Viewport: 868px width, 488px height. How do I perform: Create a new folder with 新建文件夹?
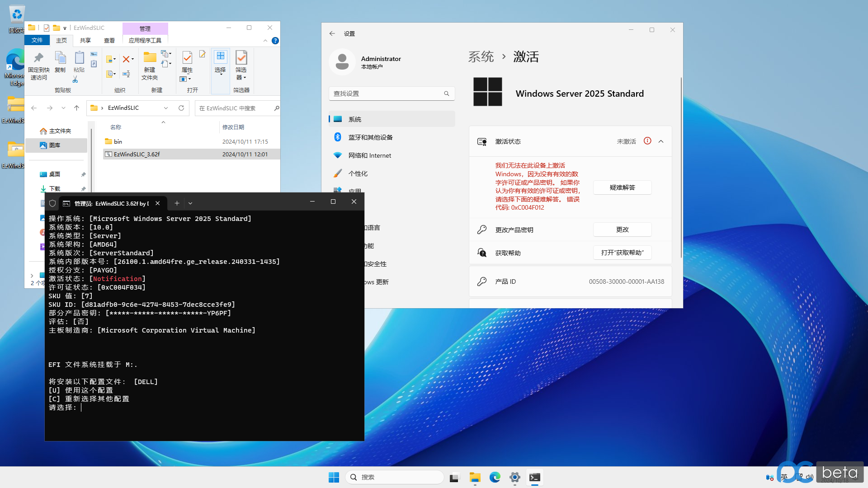(x=150, y=66)
